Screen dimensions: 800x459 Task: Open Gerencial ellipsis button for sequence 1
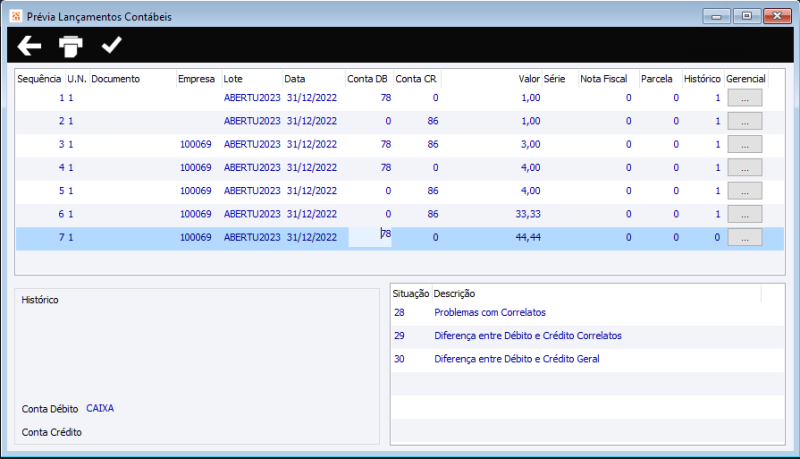tap(744, 98)
